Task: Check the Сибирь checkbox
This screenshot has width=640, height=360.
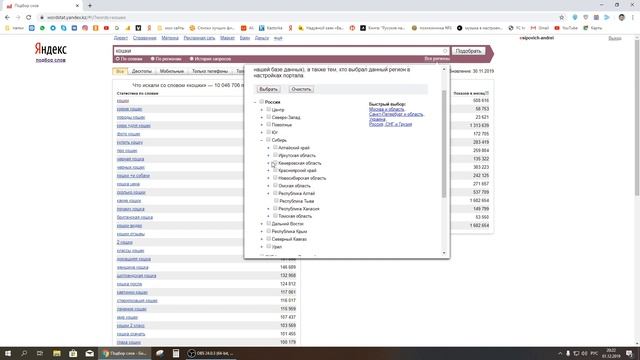Action: 269,140
